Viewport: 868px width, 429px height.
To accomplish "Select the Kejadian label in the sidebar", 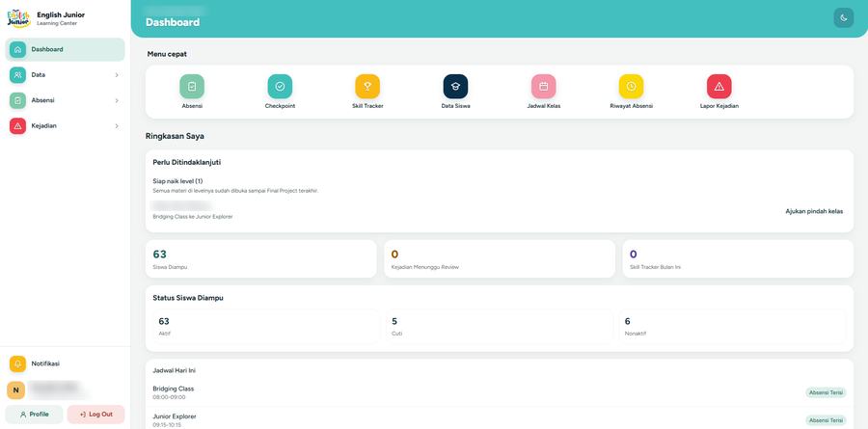I will click(x=43, y=125).
